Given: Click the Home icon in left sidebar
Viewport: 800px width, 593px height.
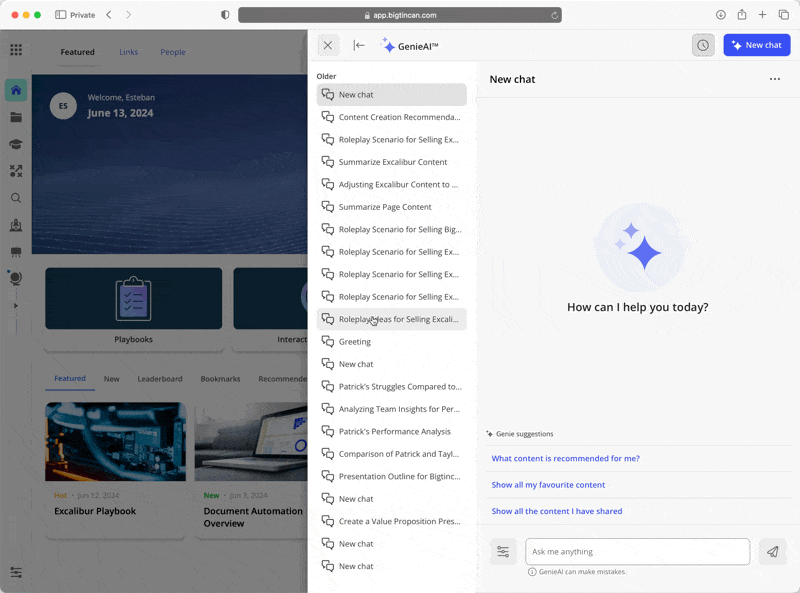Looking at the screenshot, I should [16, 90].
